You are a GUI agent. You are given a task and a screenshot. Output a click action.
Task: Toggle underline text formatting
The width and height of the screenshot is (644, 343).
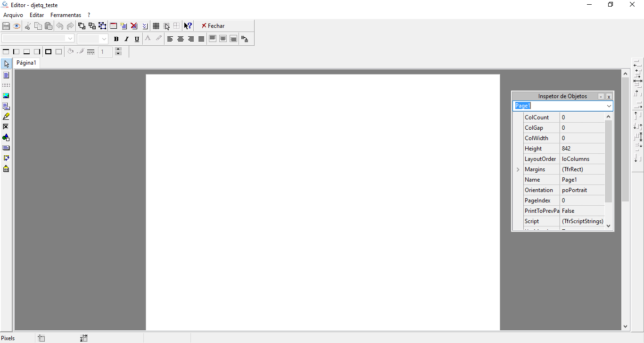(x=137, y=39)
